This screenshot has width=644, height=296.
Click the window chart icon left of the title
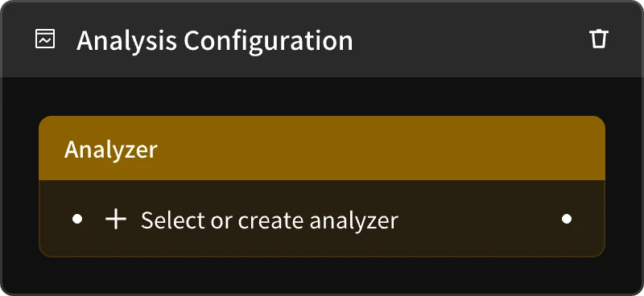[x=45, y=39]
